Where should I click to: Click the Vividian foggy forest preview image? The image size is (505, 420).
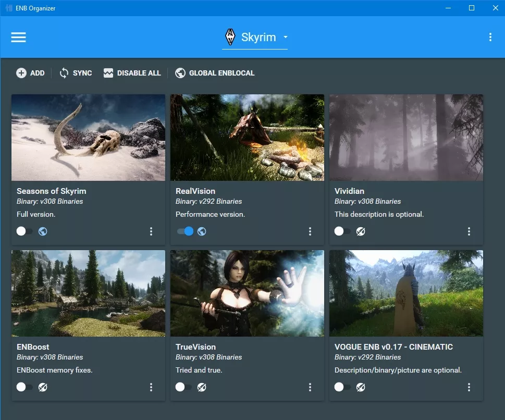click(x=406, y=138)
